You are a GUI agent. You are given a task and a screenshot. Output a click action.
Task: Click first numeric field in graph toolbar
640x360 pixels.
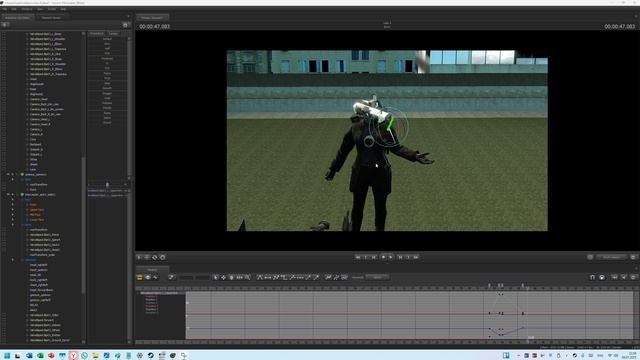tap(187, 278)
